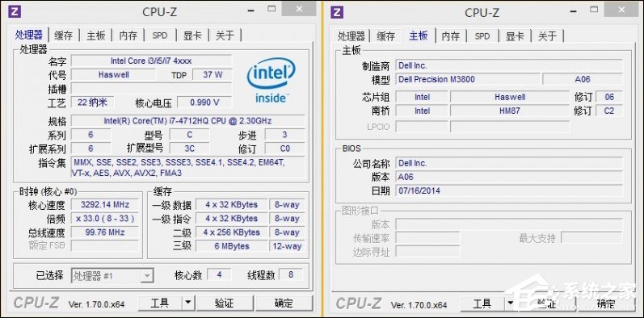Click the empty 最大支持 field

pyautogui.click(x=592, y=237)
